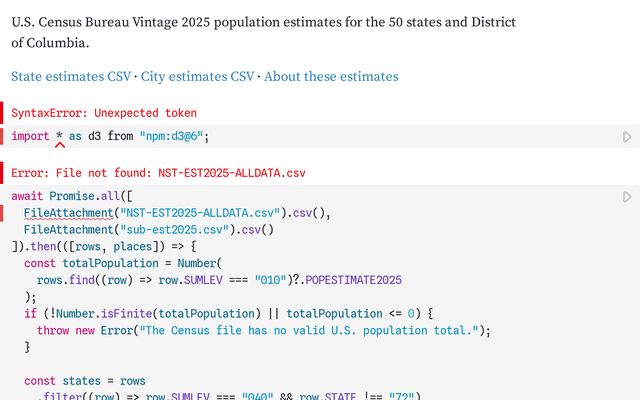Click the 'await Promise.all([' line

tap(72, 196)
